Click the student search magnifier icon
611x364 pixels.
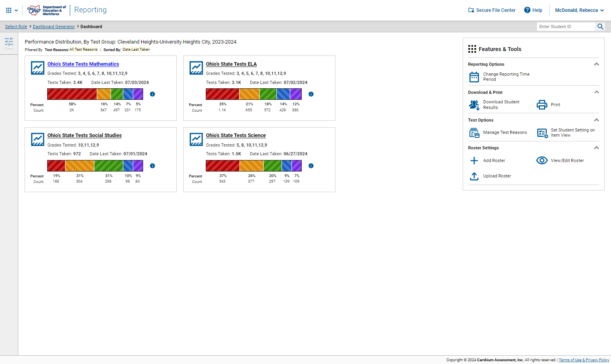(600, 27)
